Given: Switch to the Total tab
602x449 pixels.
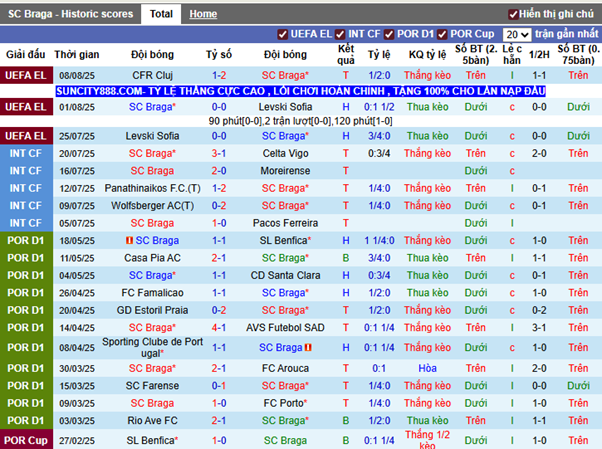Looking at the screenshot, I should pos(161,14).
